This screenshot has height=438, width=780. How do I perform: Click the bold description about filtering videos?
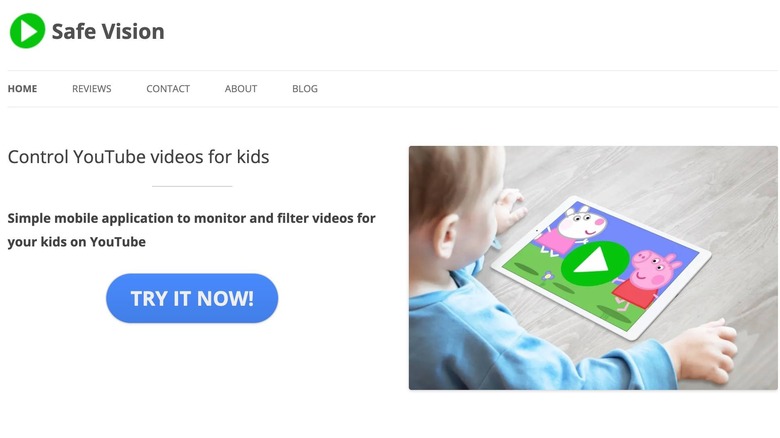point(192,230)
